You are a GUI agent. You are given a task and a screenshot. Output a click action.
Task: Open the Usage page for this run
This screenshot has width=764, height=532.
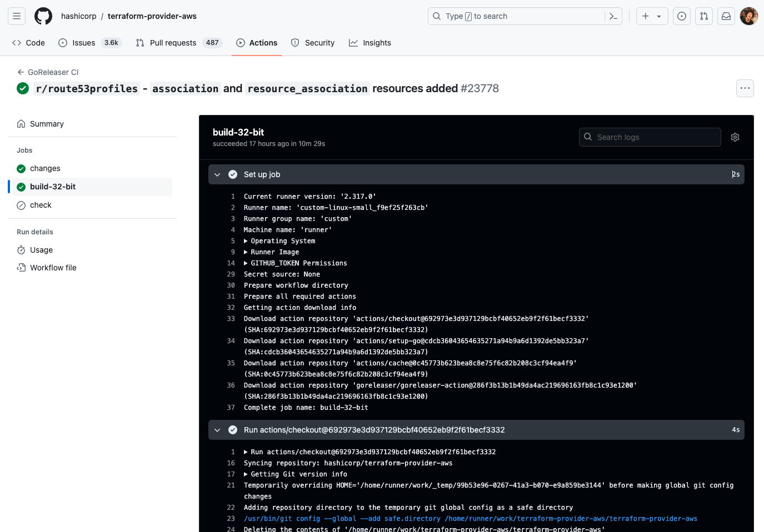click(x=41, y=250)
